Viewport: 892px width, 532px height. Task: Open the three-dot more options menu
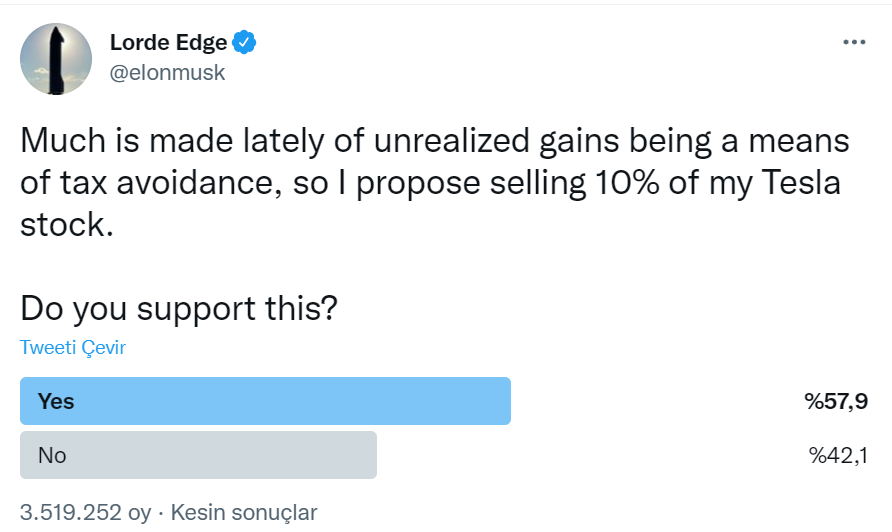point(854,42)
